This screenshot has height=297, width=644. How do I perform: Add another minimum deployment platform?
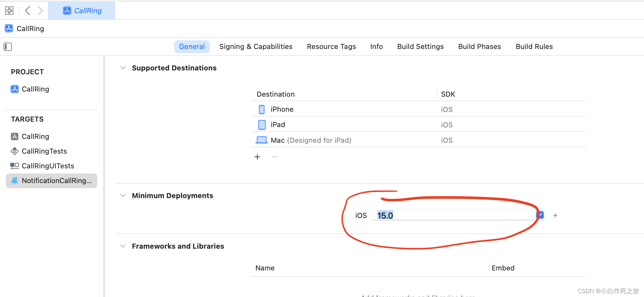(x=555, y=215)
